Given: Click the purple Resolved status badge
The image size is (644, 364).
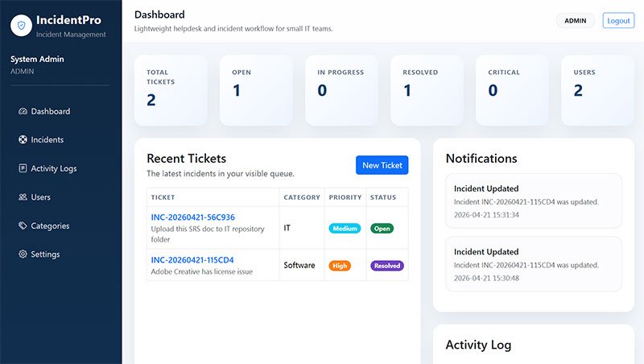Looking at the screenshot, I should (x=387, y=266).
